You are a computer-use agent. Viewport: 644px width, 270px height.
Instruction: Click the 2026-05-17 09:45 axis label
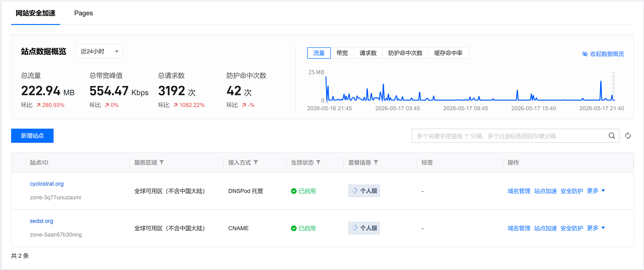[x=466, y=108]
